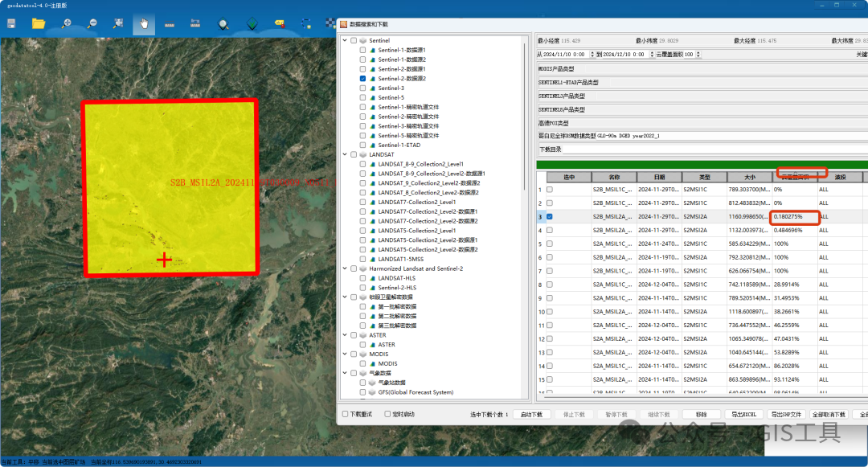The image size is (868, 467).
Task: Sort by the 大小 column header
Action: click(x=750, y=177)
